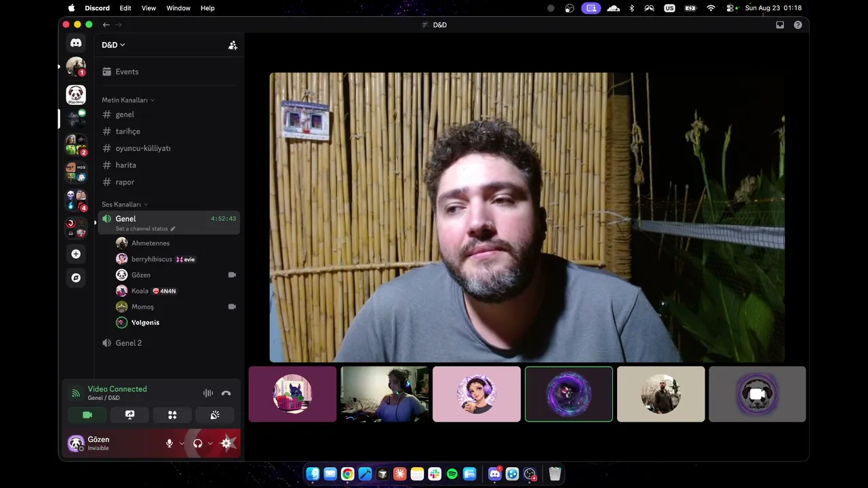Open the Apple menu
Viewport: 868px width, 488px height.
71,8
